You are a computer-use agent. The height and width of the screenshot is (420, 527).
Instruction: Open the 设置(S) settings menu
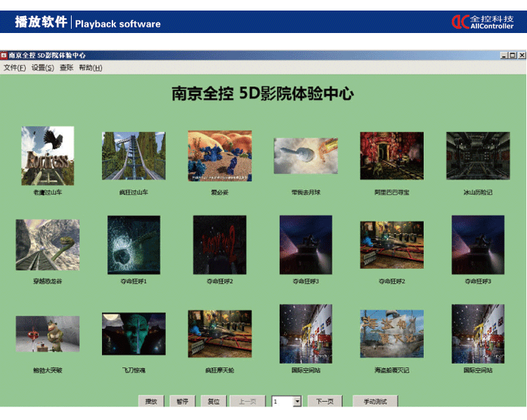[42, 68]
